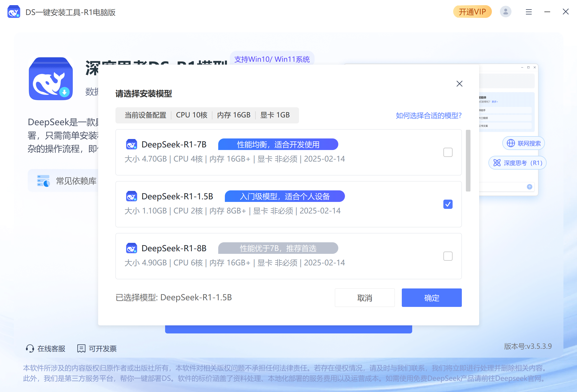577x392 pixels.
Task: Click the 性能均衡，适合开发使用 tag
Action: (278, 144)
